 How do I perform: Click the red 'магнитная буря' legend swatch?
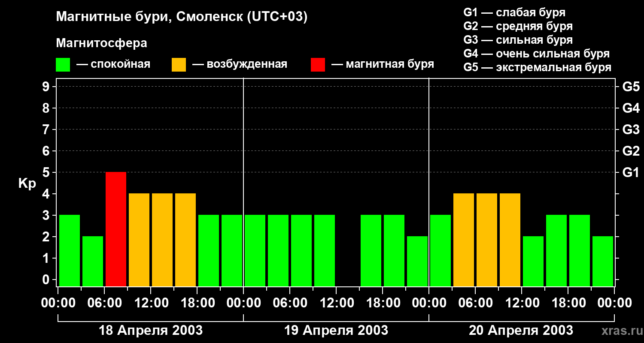[x=318, y=65]
